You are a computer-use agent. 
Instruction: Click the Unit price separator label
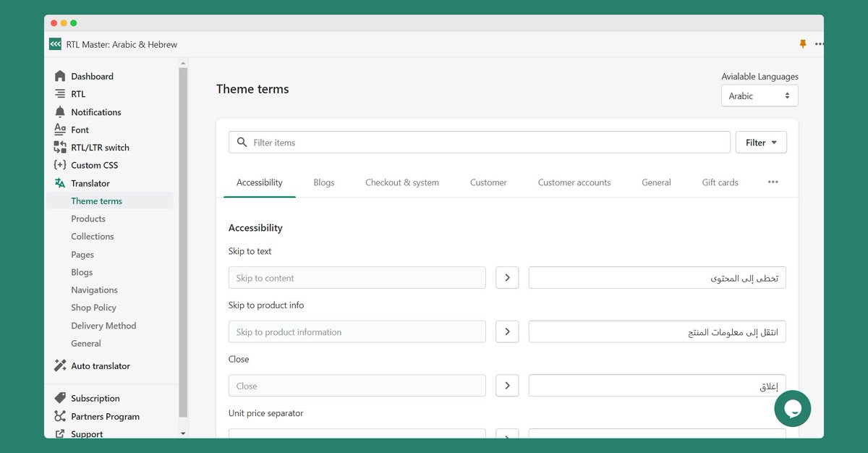click(265, 413)
